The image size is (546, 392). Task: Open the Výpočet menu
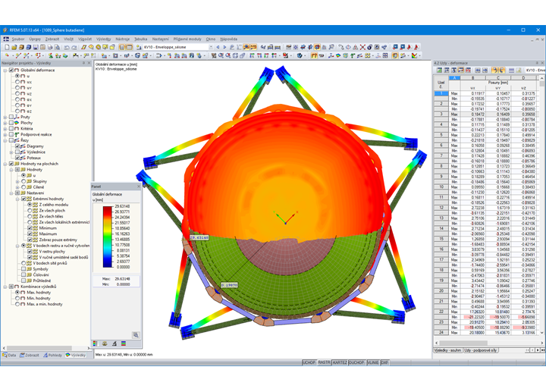coord(85,39)
